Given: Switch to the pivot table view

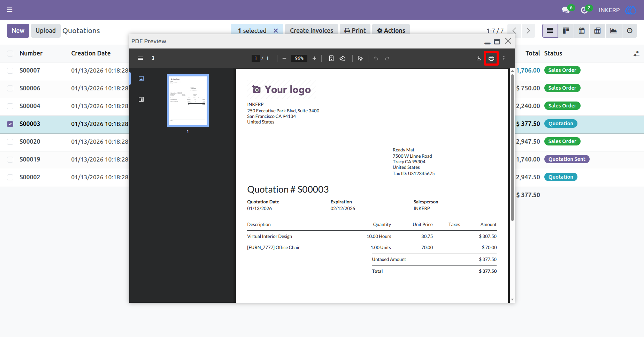Looking at the screenshot, I should click(597, 31).
